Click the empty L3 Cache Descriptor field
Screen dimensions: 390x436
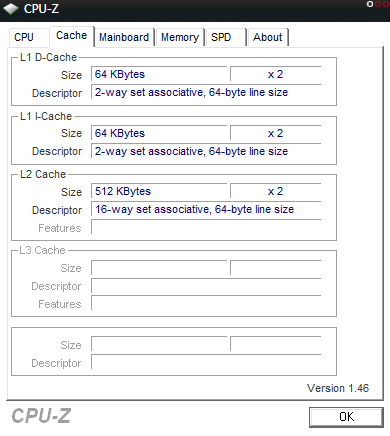[206, 286]
